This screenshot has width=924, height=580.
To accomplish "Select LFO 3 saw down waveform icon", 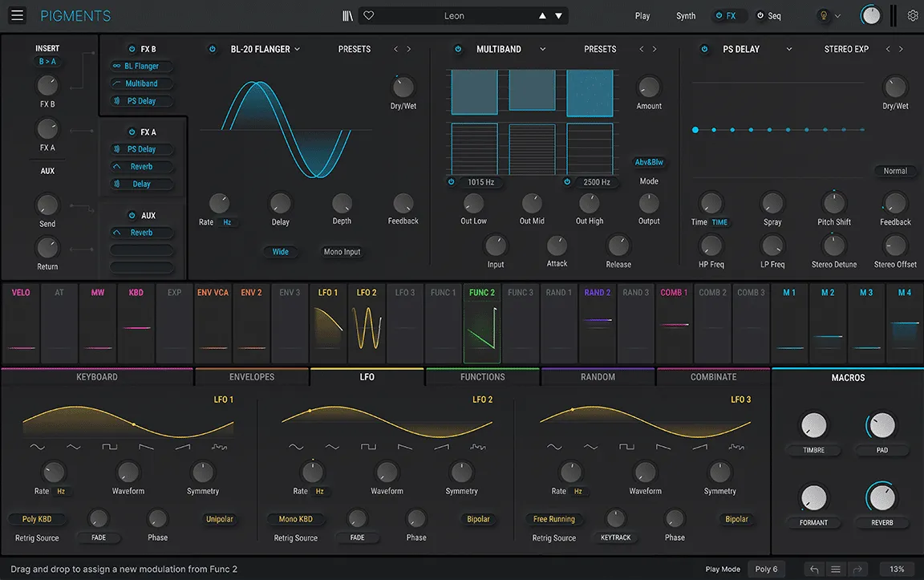I will point(663,447).
